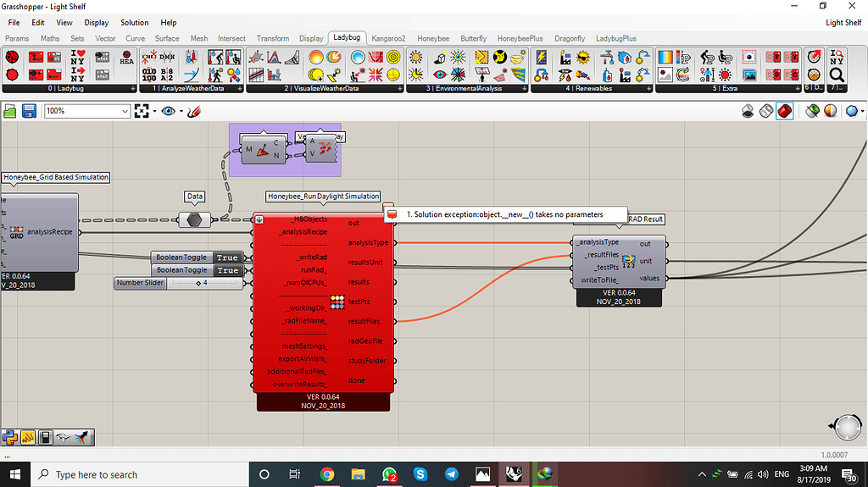Click the search magnifier icon in ribbon
Screen dimensions: 868x487
click(x=837, y=75)
